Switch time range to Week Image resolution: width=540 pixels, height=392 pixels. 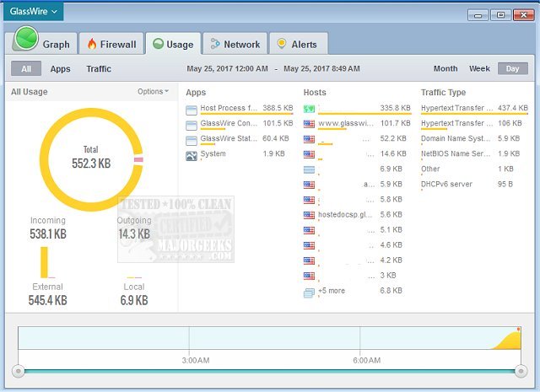[x=479, y=68]
